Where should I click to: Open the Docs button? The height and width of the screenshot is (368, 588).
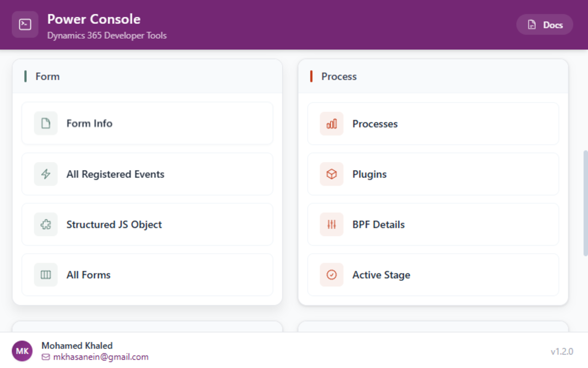(x=545, y=25)
